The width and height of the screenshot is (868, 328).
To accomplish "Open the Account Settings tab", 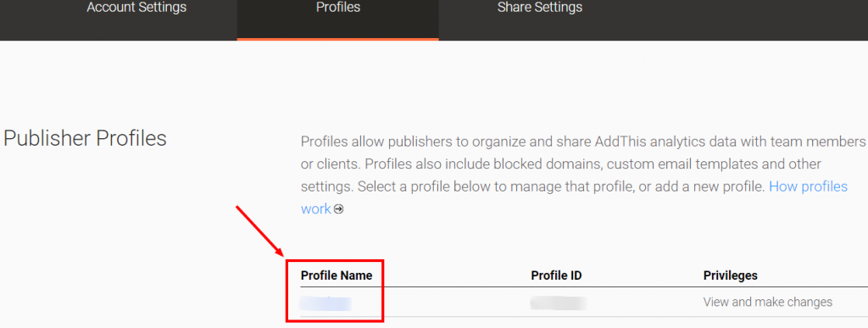I will [136, 8].
